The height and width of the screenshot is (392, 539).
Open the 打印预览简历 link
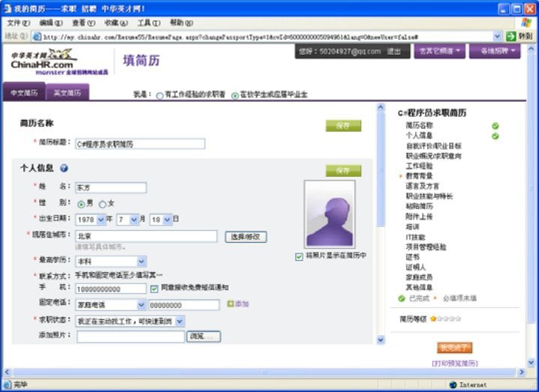point(454,363)
